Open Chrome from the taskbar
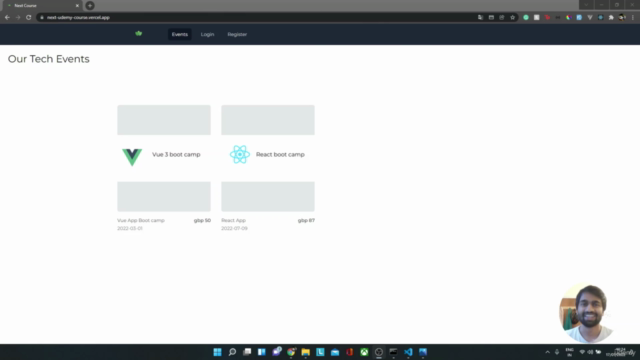This screenshot has height=360, width=640. click(291, 352)
